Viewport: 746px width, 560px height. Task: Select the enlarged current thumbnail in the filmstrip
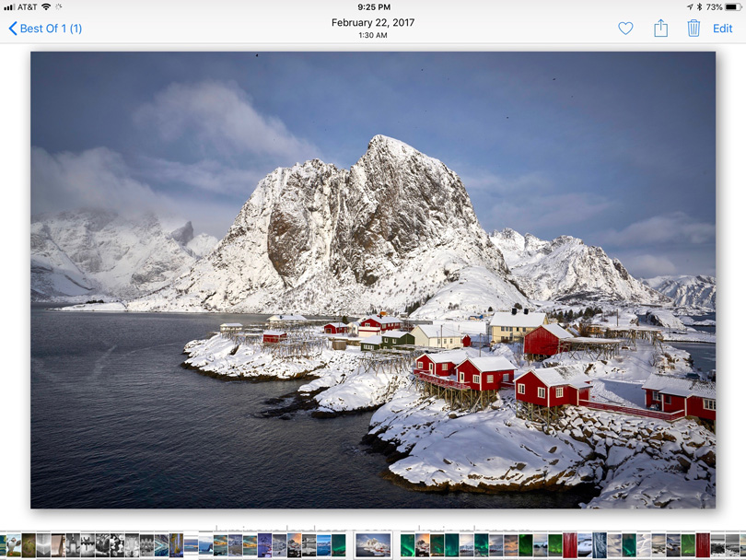click(374, 544)
